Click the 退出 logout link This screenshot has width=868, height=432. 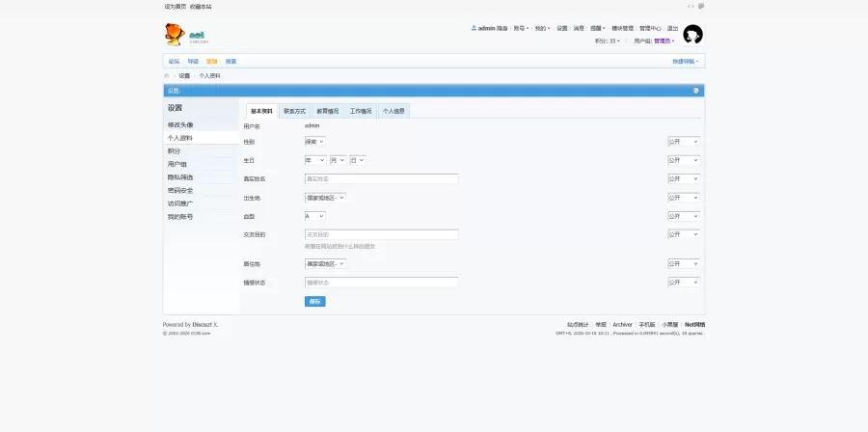pos(672,28)
